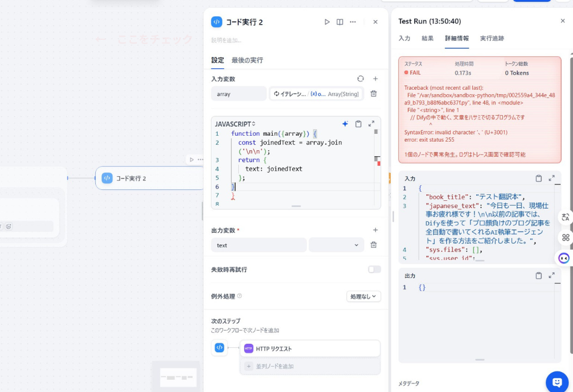Click 並列ノードを追加 button
The height and width of the screenshot is (392, 573).
(x=309, y=366)
